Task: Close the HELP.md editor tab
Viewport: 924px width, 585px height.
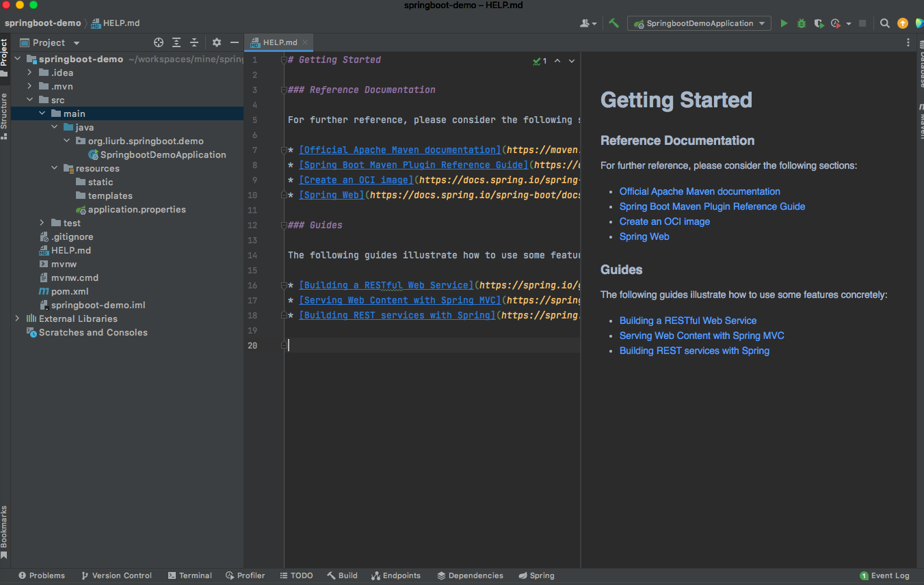Action: (305, 42)
